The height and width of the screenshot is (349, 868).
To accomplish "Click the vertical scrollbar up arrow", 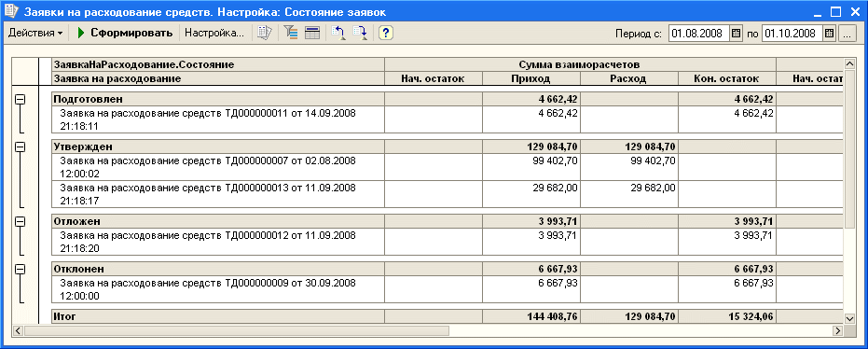I will click(849, 63).
